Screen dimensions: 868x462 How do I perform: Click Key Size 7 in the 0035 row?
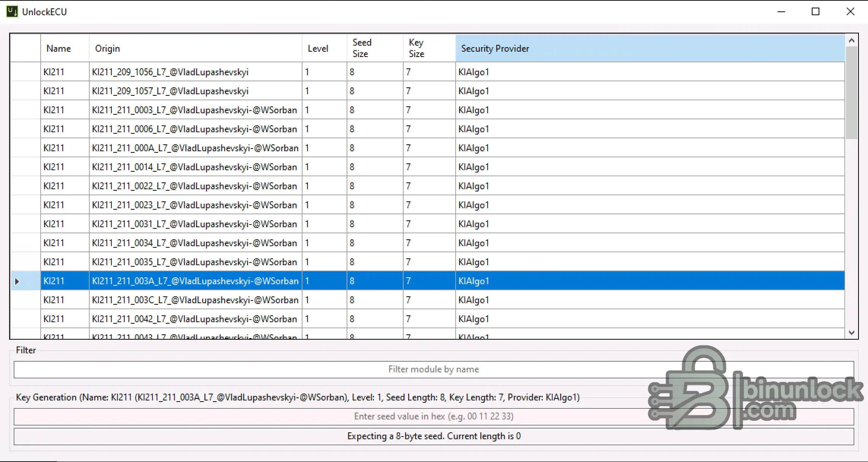pos(429,262)
